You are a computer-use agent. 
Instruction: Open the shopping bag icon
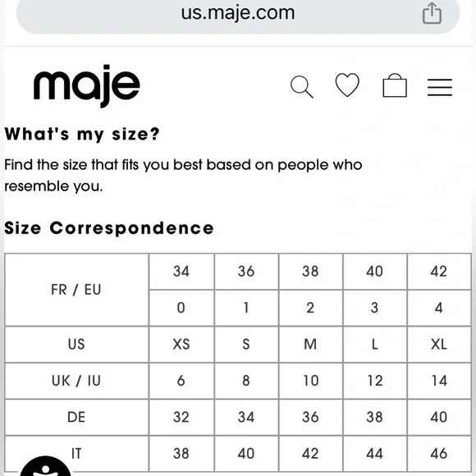tap(395, 85)
